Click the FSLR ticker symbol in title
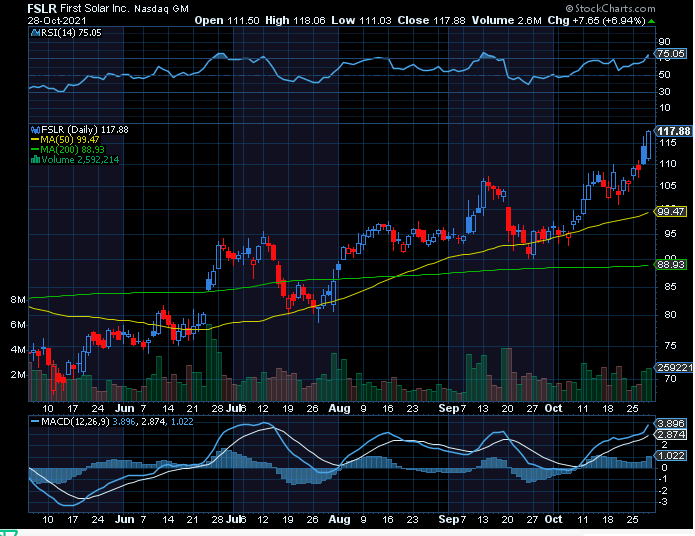Screen dimensions: 695x536 pos(43,8)
